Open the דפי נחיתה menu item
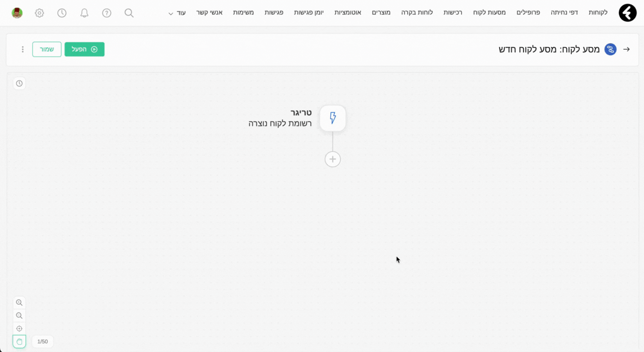 (x=564, y=13)
